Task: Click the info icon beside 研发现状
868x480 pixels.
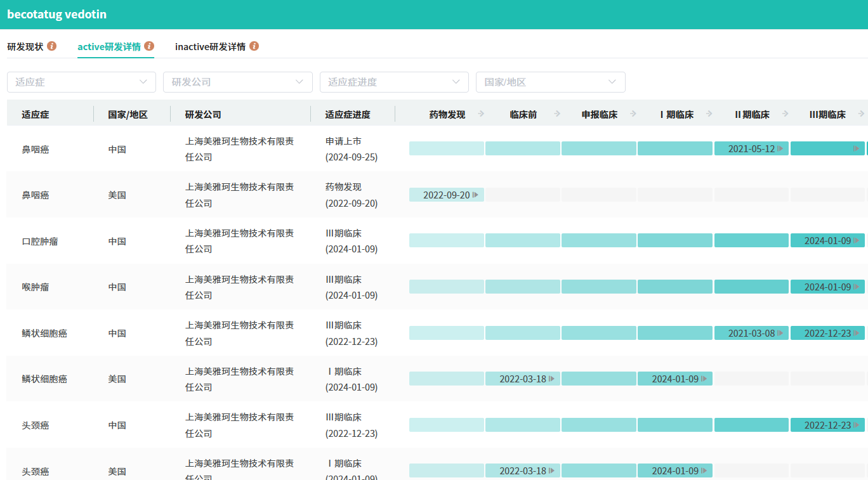Action: pos(52,46)
